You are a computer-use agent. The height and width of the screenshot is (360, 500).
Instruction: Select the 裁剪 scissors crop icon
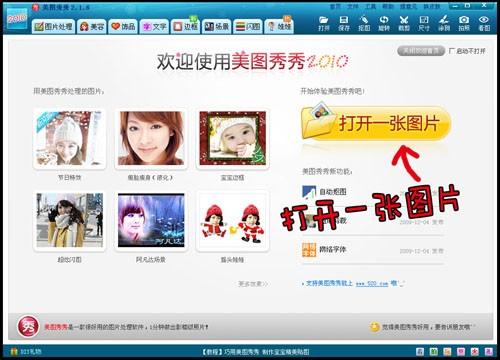(x=404, y=20)
